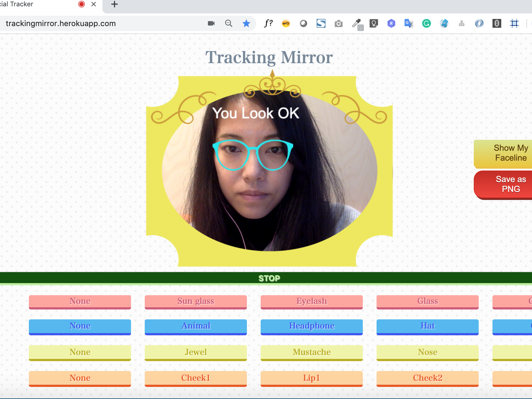Click the camera access icon in address bar

[x=211, y=23]
